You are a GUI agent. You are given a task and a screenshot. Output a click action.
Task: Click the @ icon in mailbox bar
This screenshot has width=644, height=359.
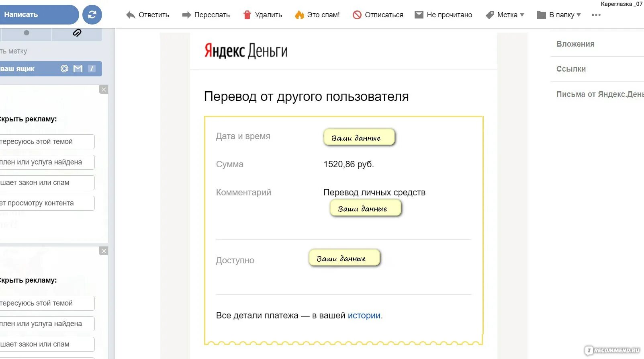coord(64,69)
